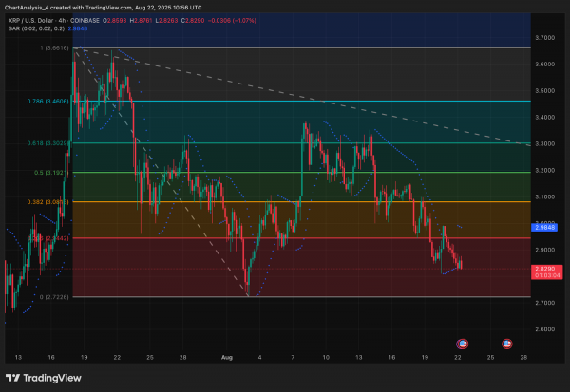Click the blue SAR value in the legend

click(x=78, y=28)
